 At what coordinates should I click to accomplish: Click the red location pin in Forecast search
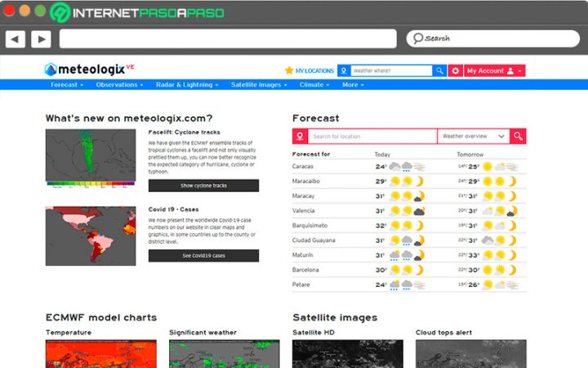pyautogui.click(x=300, y=137)
